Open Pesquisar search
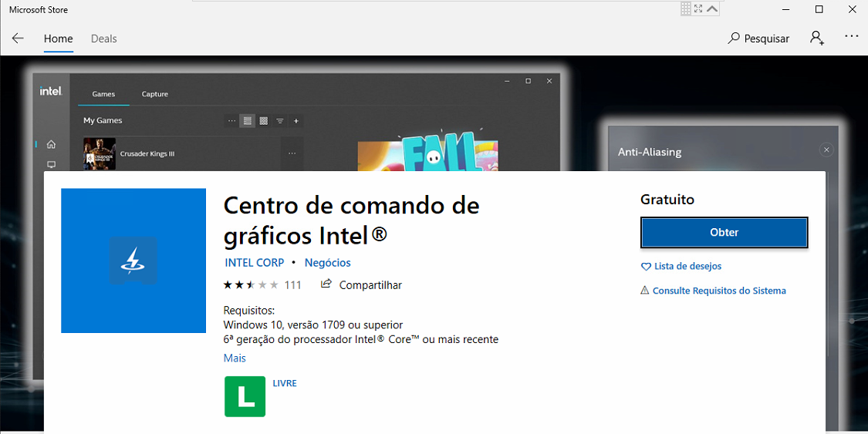Screen dimensions: 868x434 coord(758,39)
